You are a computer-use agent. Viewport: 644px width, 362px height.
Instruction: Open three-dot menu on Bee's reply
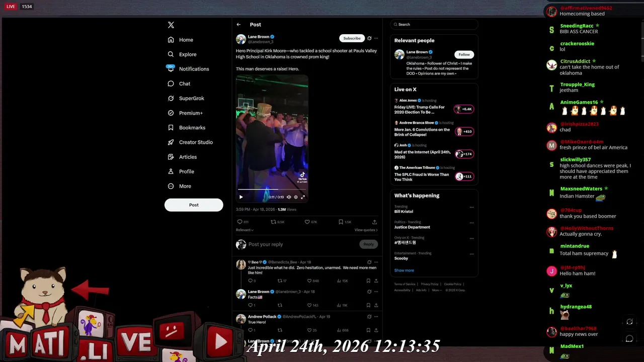376,262
